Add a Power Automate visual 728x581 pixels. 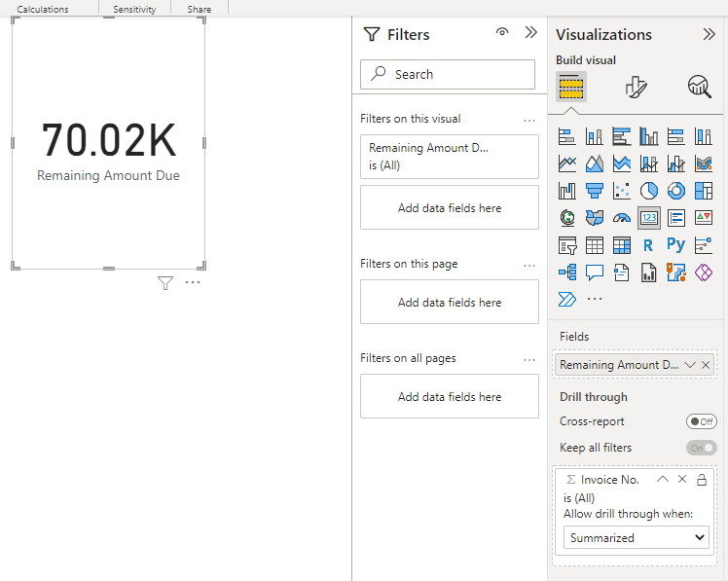(566, 299)
